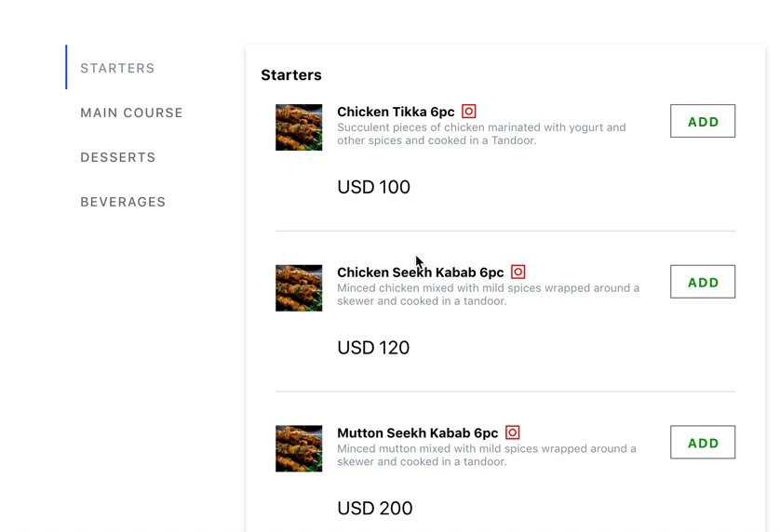780x532 pixels.
Task: Switch to the Main Course category
Action: (131, 113)
